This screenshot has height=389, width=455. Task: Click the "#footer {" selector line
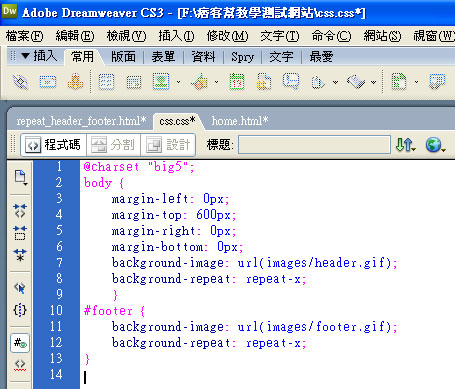click(x=114, y=311)
